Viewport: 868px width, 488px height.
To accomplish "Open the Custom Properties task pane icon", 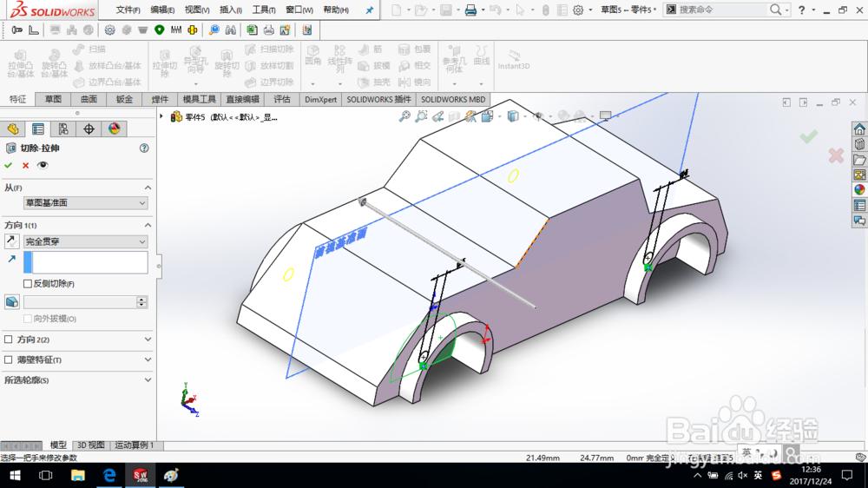I will point(859,206).
